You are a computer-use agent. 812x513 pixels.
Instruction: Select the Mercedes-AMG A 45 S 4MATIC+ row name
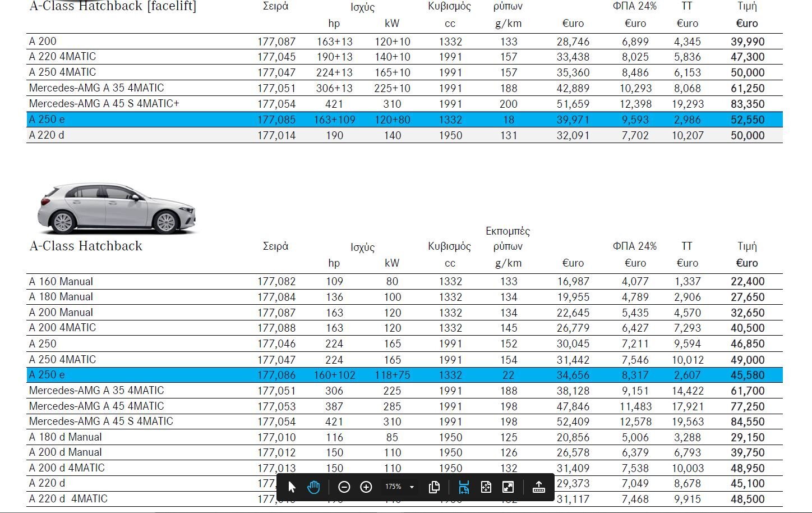(104, 103)
